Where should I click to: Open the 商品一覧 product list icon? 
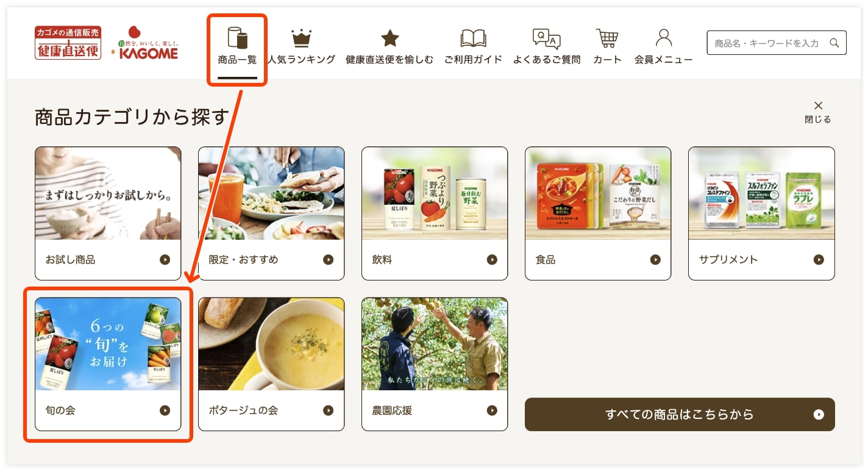tap(238, 38)
